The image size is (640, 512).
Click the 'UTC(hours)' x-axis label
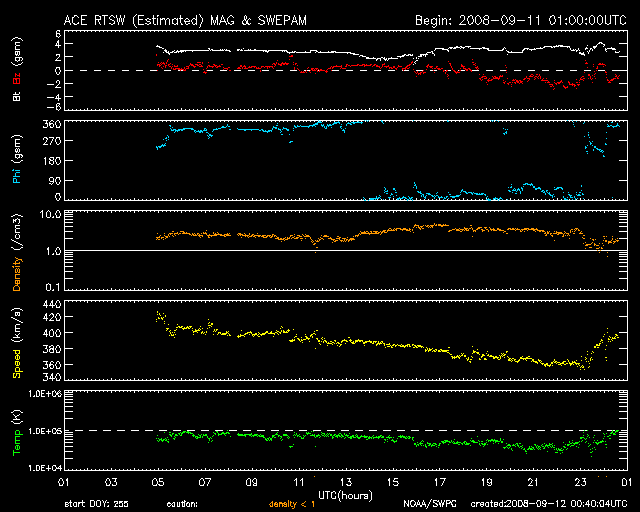tap(345, 496)
